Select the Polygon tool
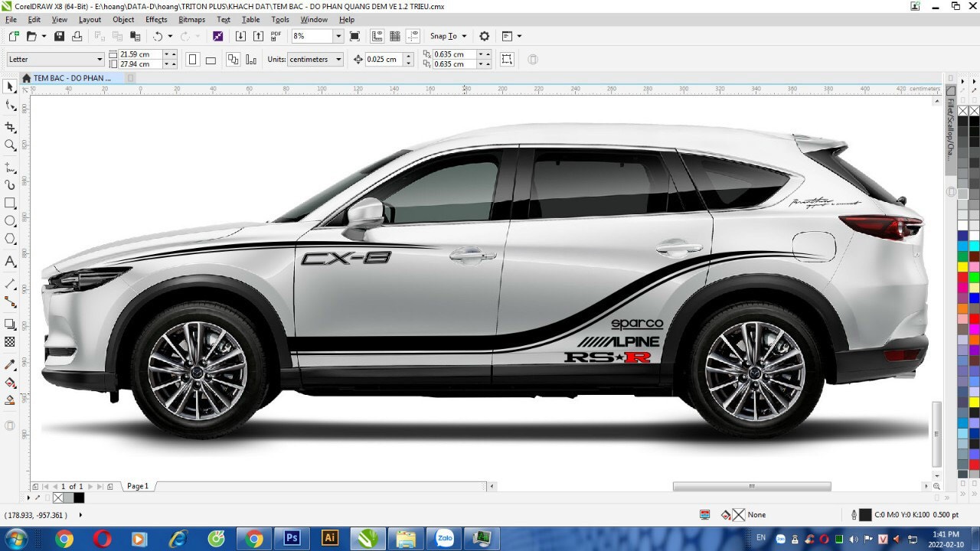The image size is (980, 551). (10, 240)
